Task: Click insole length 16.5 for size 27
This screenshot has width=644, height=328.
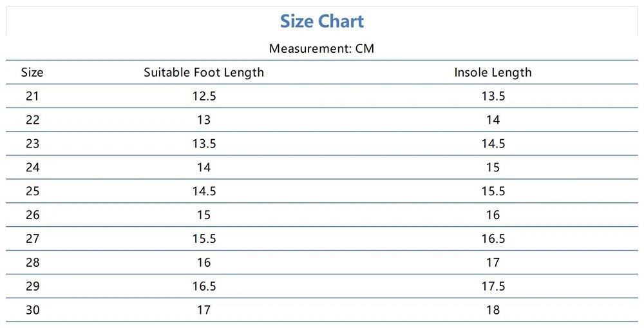Action: [x=493, y=239]
